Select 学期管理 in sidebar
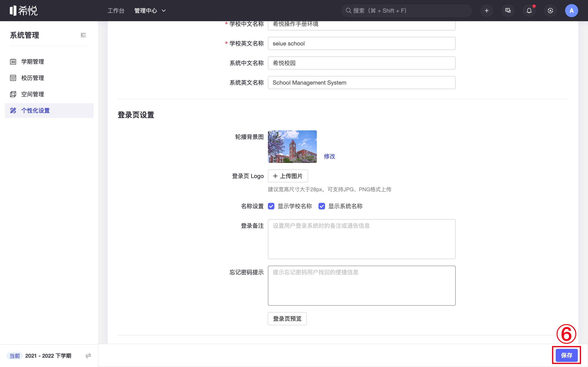Screen dimensions: 588x367 point(32,62)
